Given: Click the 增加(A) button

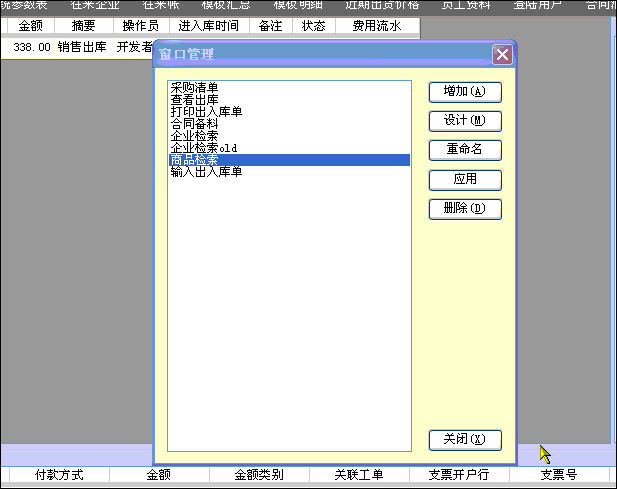Looking at the screenshot, I should pyautogui.click(x=464, y=92).
